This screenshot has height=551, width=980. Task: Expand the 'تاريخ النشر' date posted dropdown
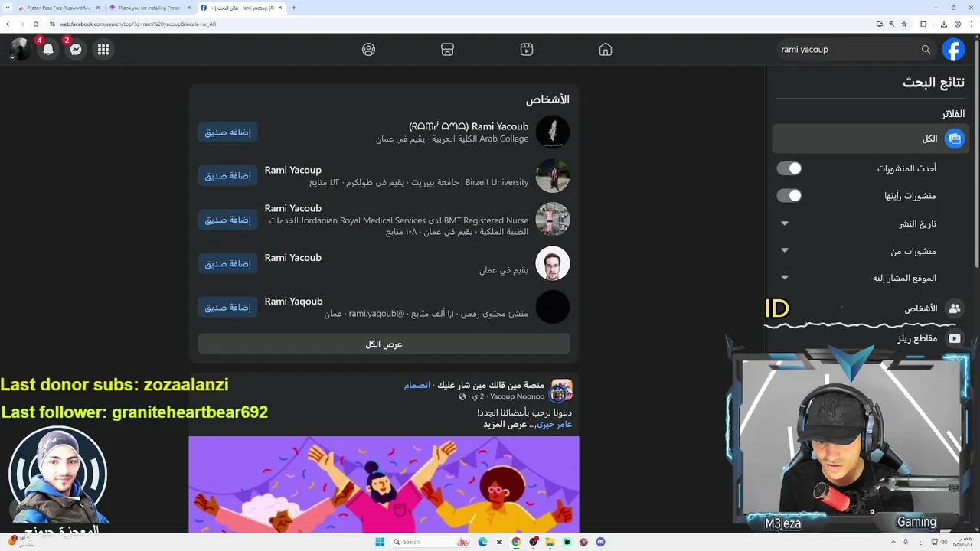(784, 223)
